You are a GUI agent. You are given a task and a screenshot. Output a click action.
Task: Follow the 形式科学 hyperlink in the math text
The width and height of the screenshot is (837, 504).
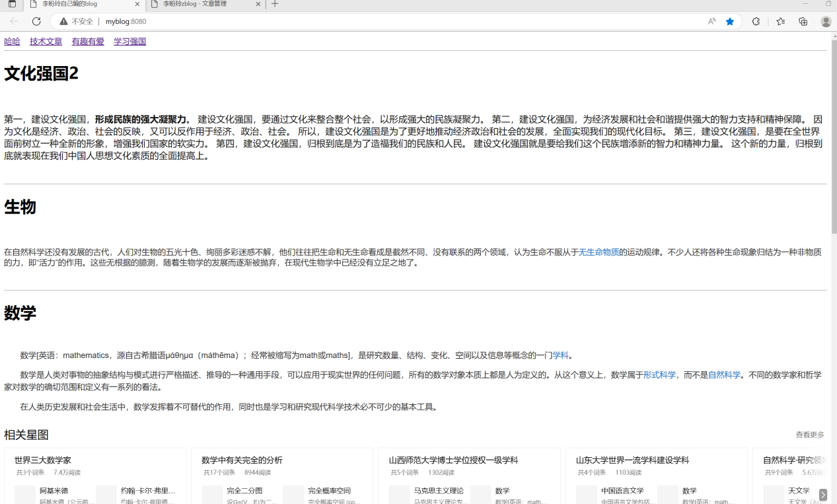pos(660,375)
